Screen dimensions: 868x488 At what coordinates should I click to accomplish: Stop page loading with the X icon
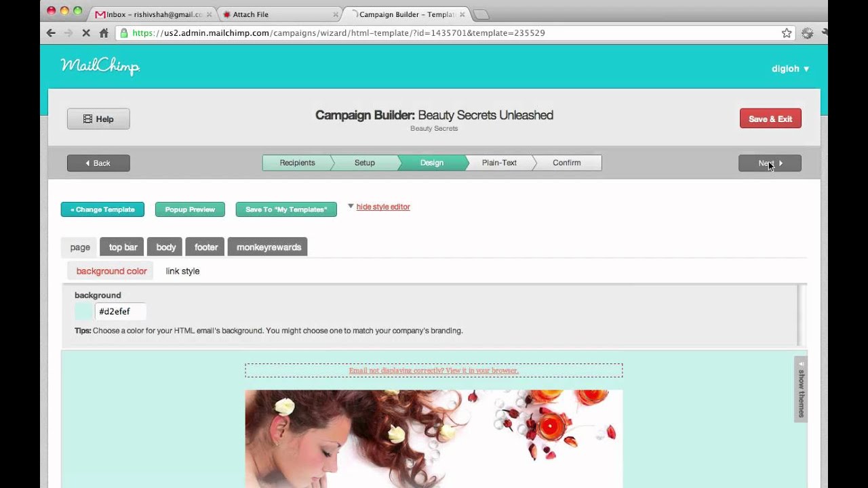[x=86, y=33]
